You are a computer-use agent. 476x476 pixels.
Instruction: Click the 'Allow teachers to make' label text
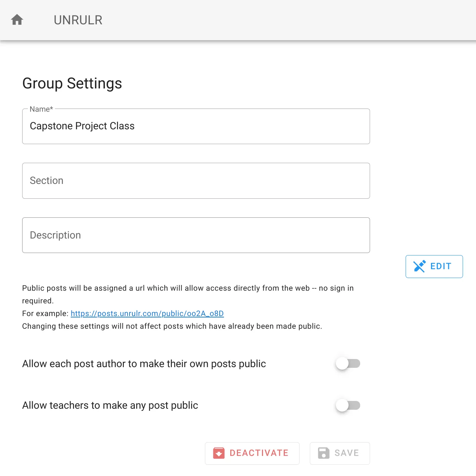(110, 405)
